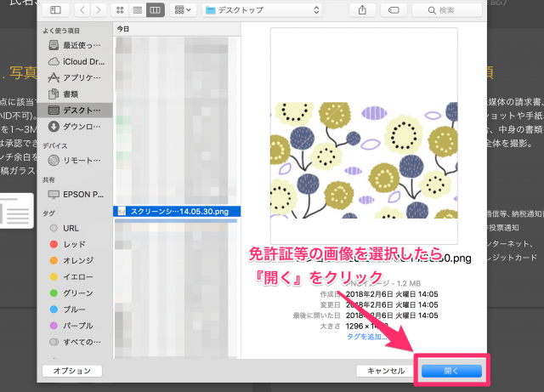Click the flower pattern preview image
This screenshot has height=392, width=544.
364,160
